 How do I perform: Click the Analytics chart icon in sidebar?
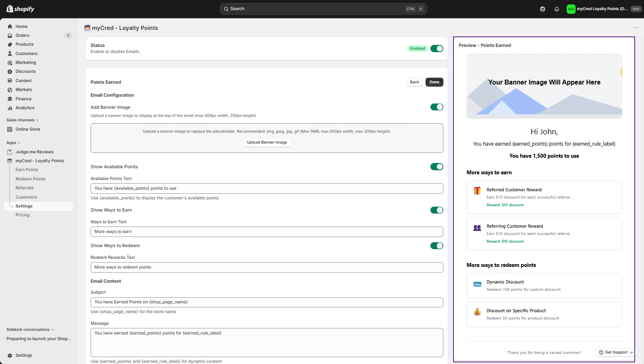click(10, 108)
